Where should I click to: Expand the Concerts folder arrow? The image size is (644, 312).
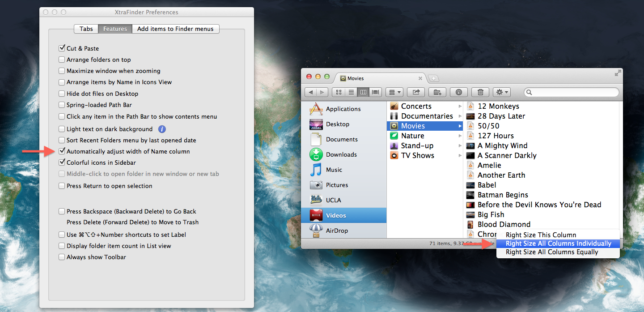pyautogui.click(x=460, y=107)
